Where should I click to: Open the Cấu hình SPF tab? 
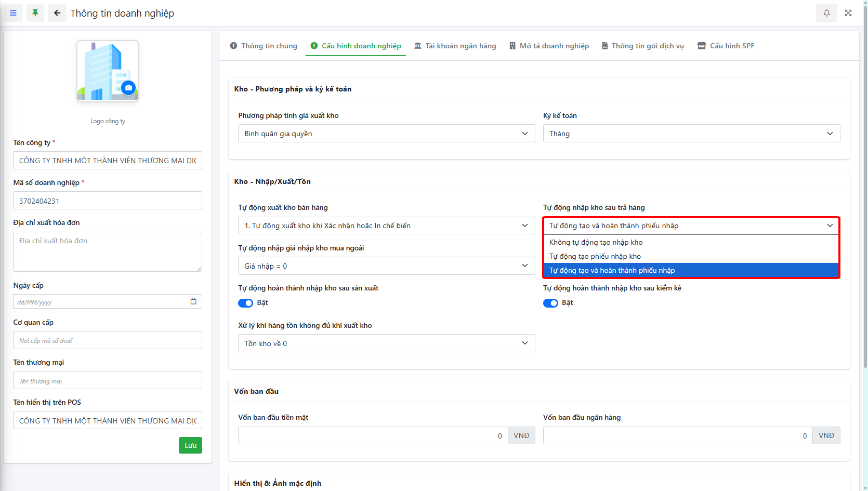click(x=726, y=46)
